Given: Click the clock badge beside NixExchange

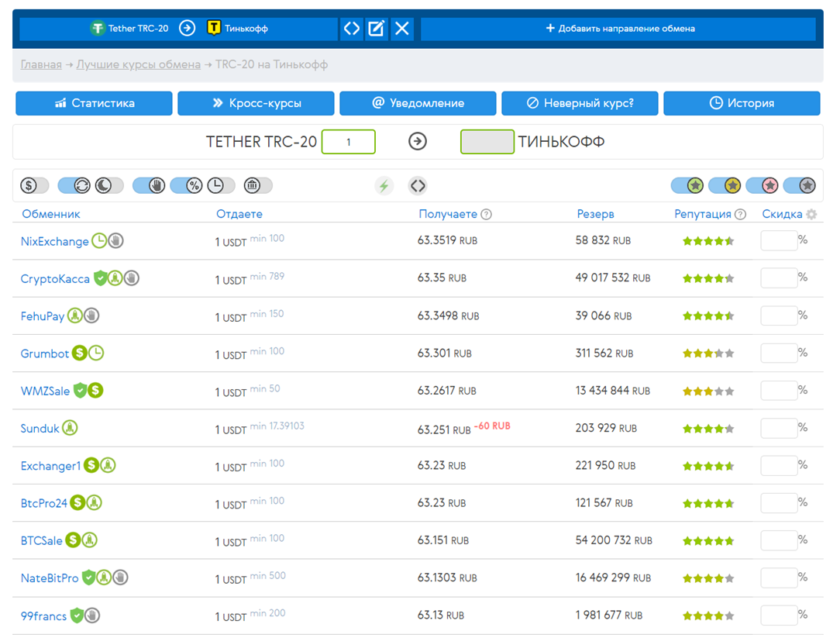Looking at the screenshot, I should (x=99, y=241).
